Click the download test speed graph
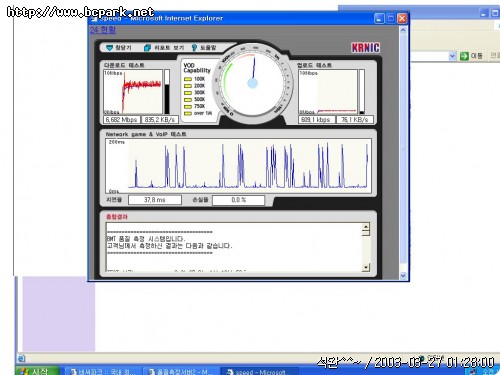Image resolution: width=500 pixels, height=375 pixels. [x=133, y=92]
